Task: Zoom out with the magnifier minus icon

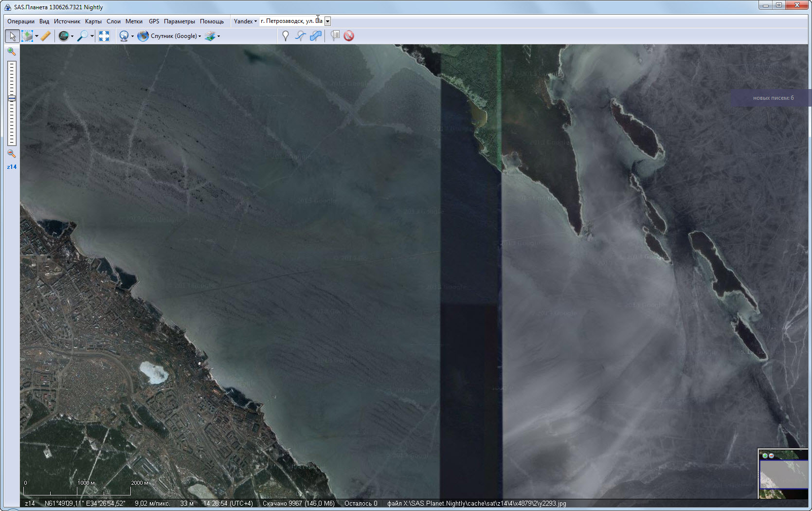Action: pos(12,154)
